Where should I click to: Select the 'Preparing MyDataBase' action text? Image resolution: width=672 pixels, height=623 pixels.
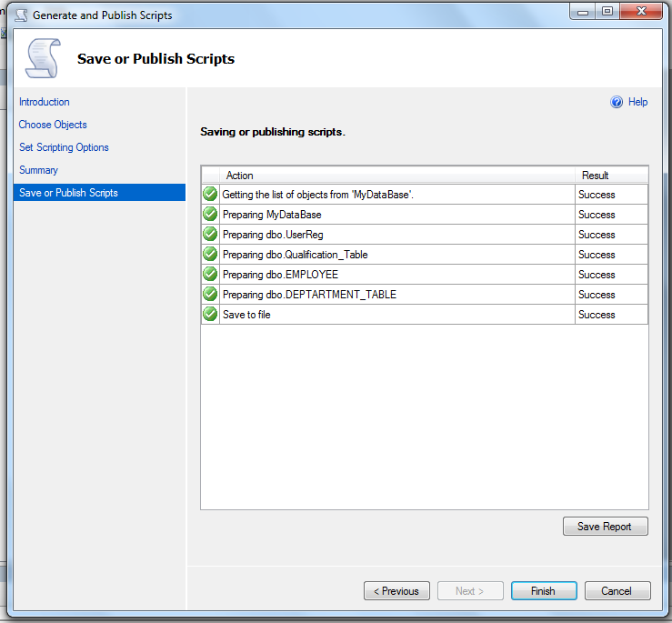[272, 215]
